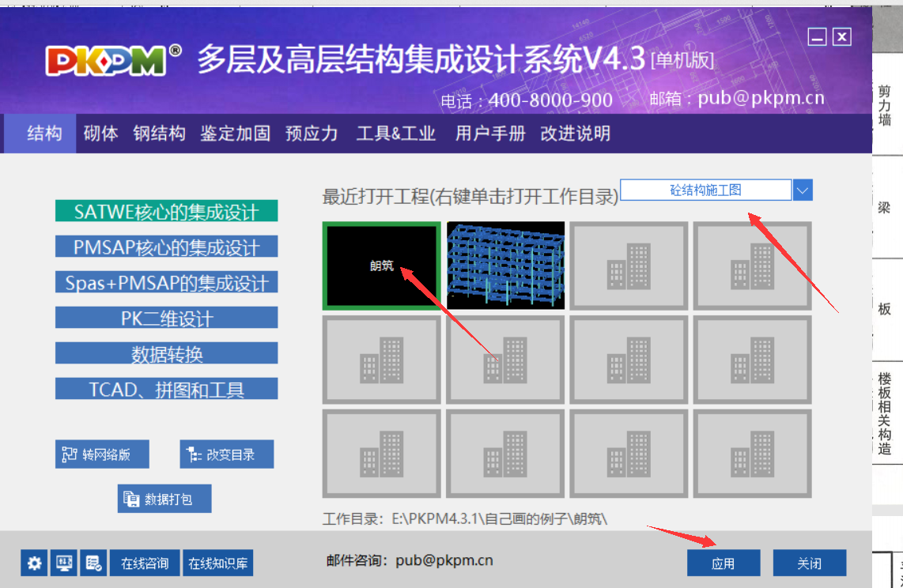Click 数据打包 data pack button
The width and height of the screenshot is (903, 588).
pos(164,499)
